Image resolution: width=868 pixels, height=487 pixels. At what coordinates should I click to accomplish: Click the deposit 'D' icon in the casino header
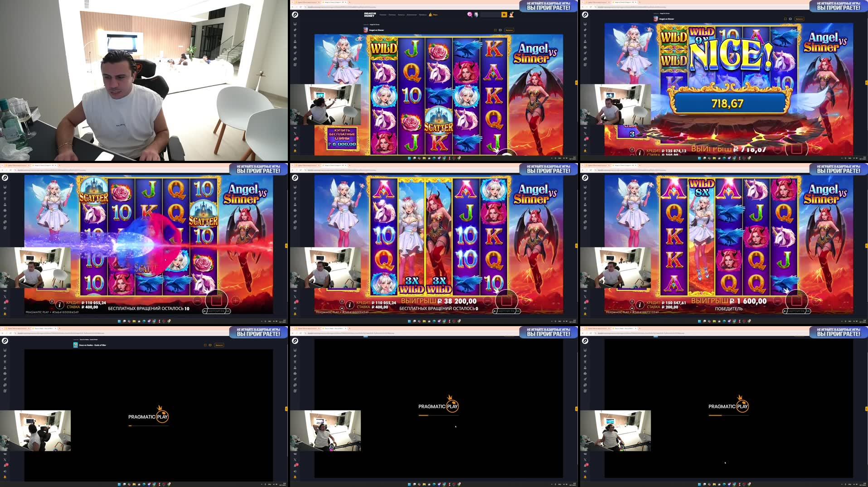click(504, 15)
